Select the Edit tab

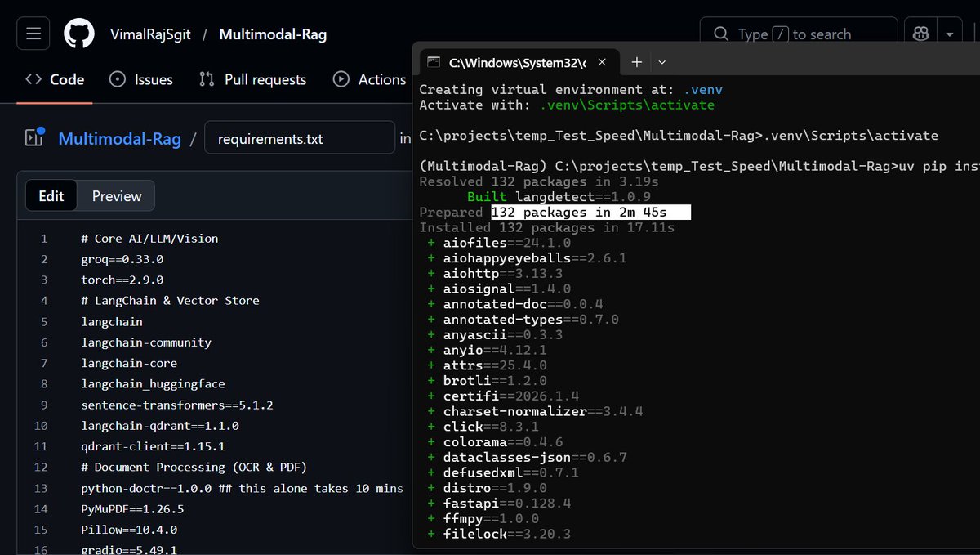coord(51,195)
